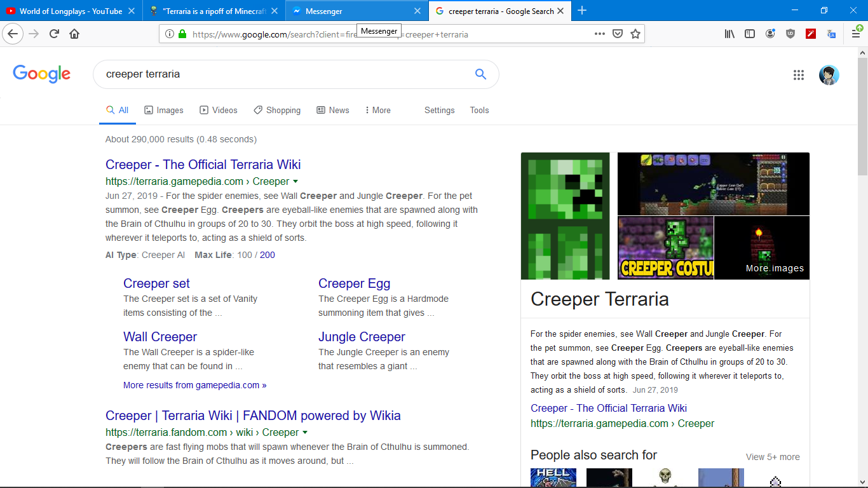Open search Tools options
This screenshot has width=868, height=488.
pyautogui.click(x=479, y=110)
